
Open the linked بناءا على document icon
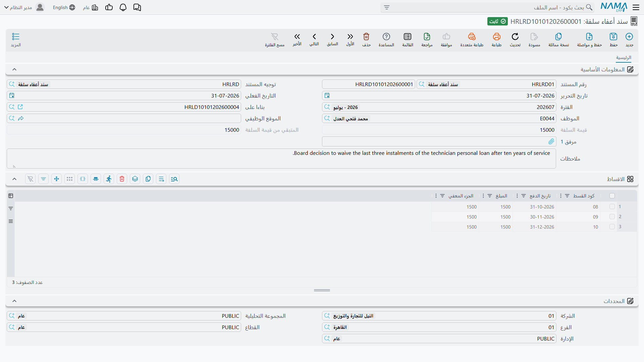point(20,107)
